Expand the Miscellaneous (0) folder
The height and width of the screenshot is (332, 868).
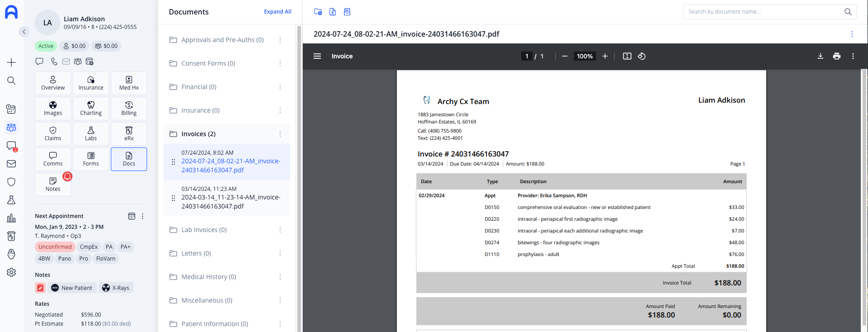pyautogui.click(x=207, y=300)
